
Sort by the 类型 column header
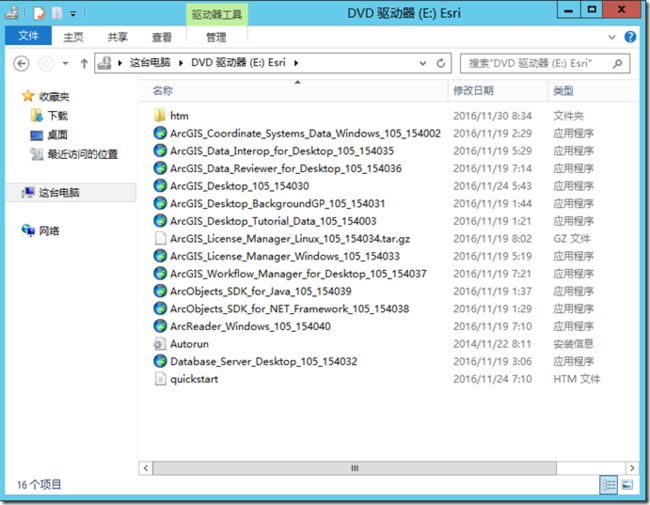(x=594, y=90)
